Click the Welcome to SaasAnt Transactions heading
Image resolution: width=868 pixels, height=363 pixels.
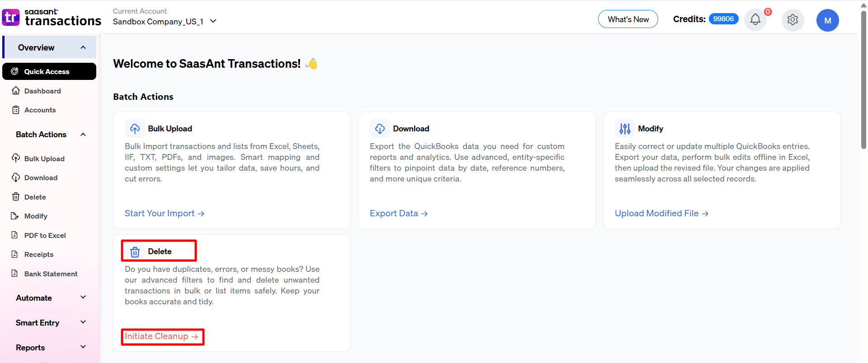coord(207,64)
